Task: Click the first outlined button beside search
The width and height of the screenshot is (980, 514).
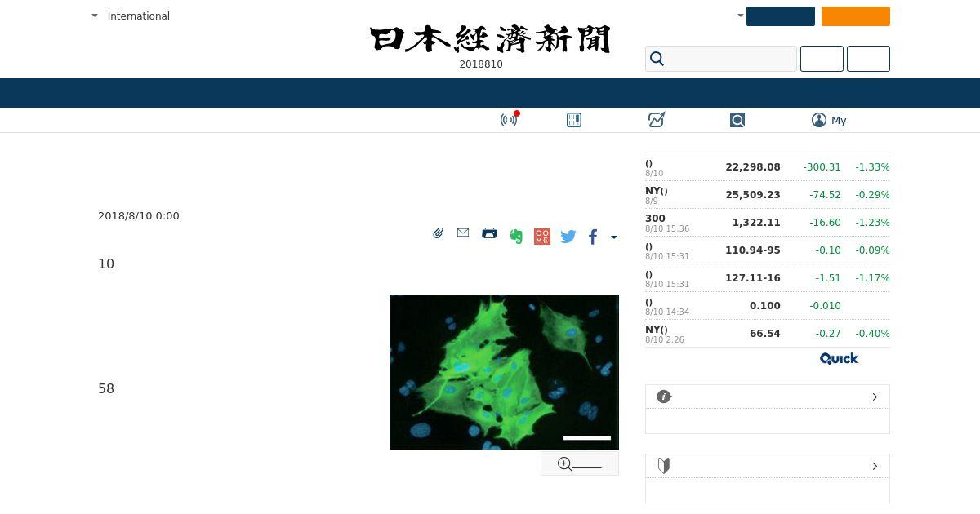Action: click(822, 59)
